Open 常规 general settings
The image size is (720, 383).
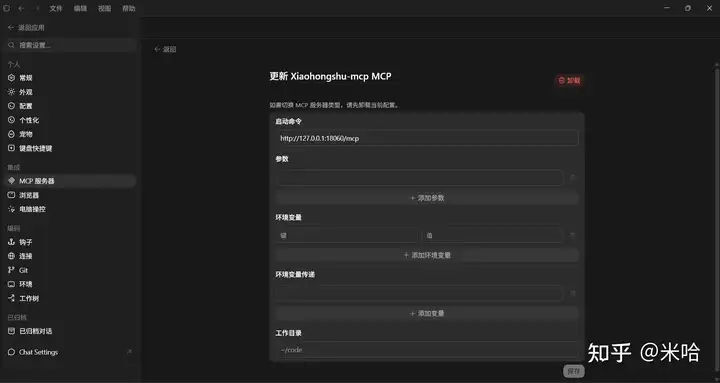click(x=70, y=78)
